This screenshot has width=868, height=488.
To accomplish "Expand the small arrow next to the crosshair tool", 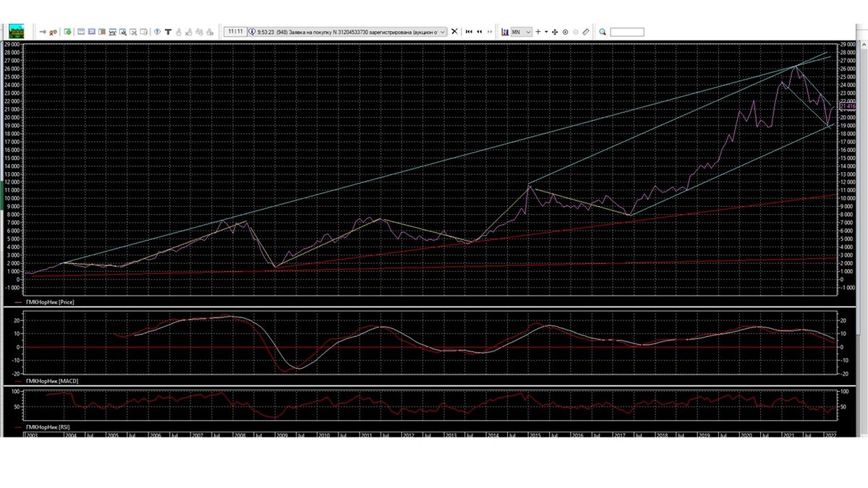I will (x=546, y=32).
